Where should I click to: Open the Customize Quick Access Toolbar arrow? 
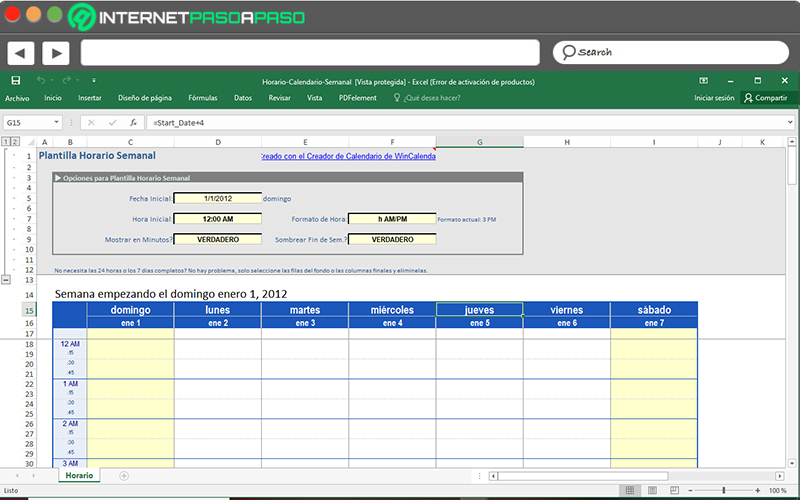(94, 80)
